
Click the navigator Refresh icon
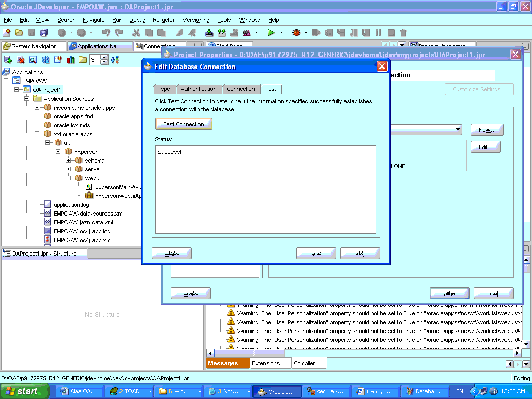pos(46,60)
